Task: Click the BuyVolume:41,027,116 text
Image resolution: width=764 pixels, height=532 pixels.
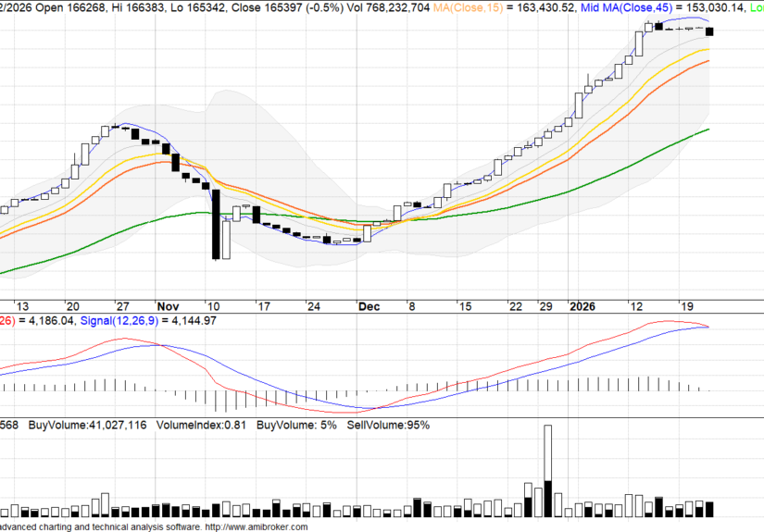Action: point(85,425)
